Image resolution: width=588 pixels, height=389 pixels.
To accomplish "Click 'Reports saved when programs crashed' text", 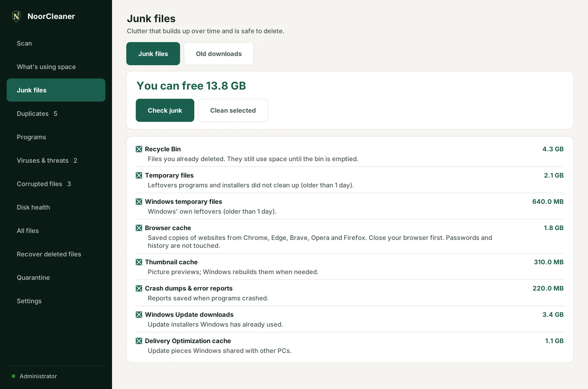I will coord(208,298).
